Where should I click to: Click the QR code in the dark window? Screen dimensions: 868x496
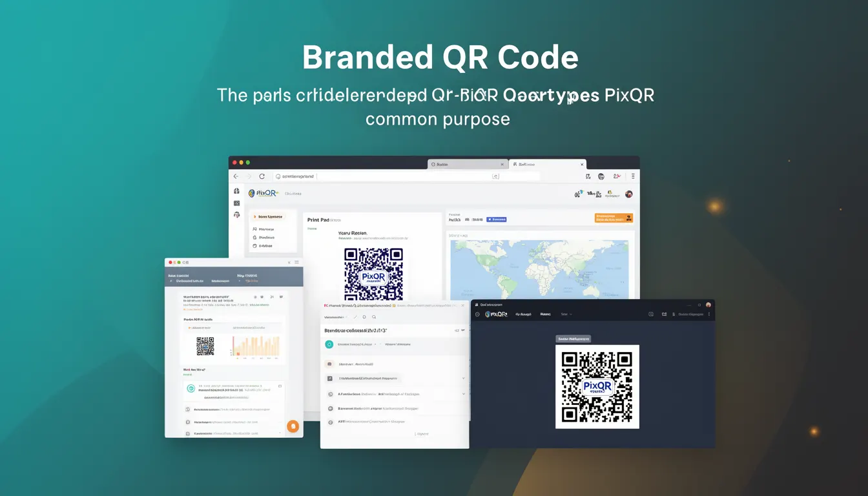point(597,387)
